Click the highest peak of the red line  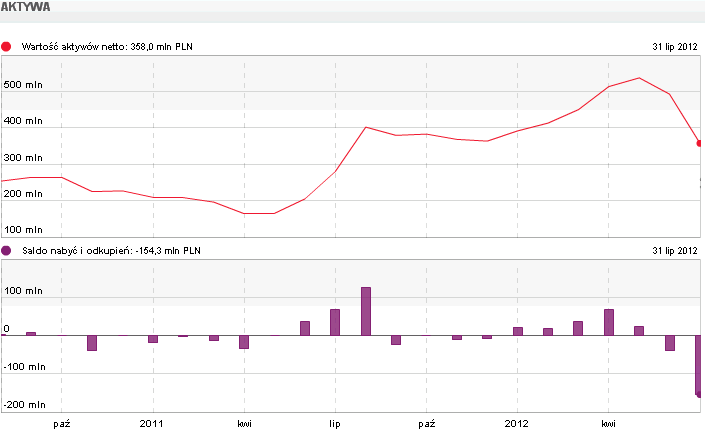pyautogui.click(x=639, y=78)
